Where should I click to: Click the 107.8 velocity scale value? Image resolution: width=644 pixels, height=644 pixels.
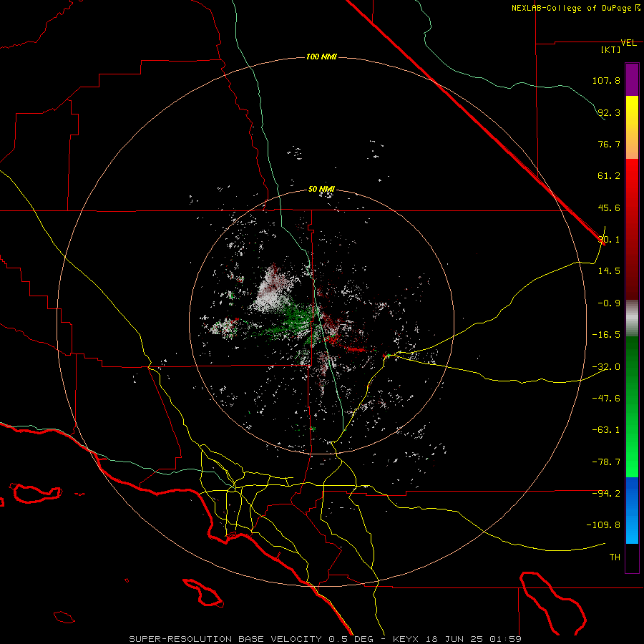[x=606, y=80]
